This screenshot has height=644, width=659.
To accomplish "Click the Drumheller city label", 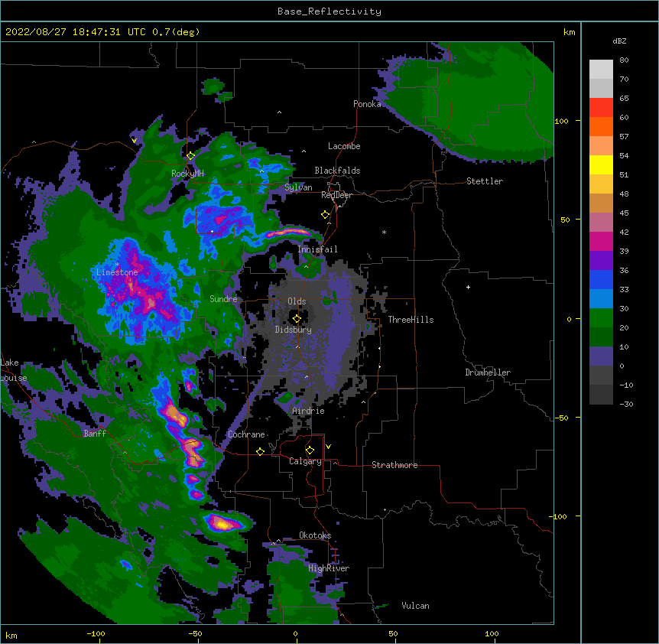I will tap(488, 372).
